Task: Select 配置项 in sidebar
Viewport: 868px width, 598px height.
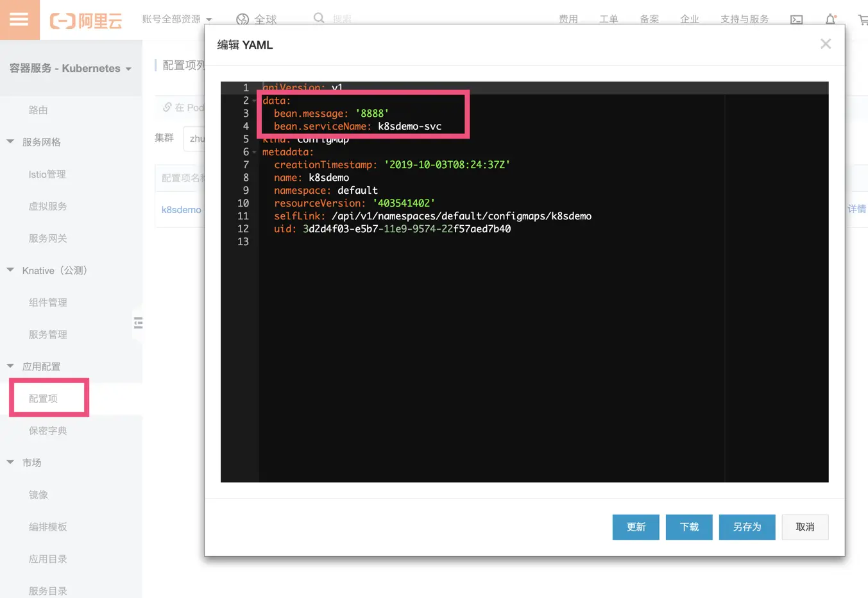Action: [x=44, y=398]
